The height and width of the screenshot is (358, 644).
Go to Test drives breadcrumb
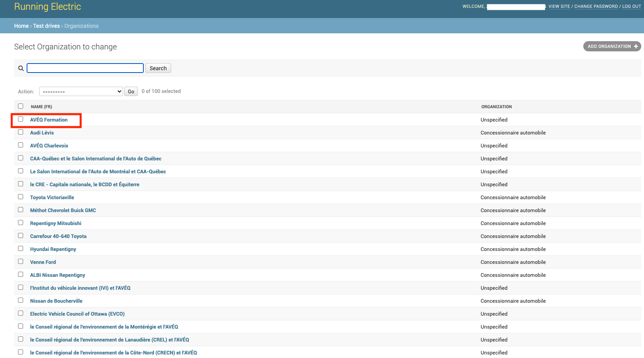pos(46,26)
